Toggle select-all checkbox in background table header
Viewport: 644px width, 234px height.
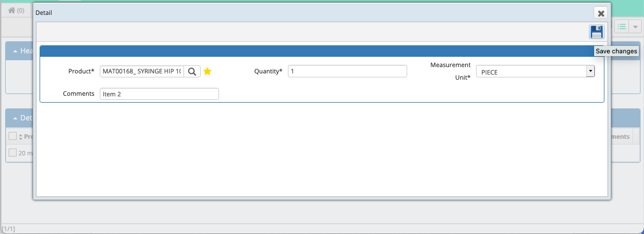(x=13, y=136)
